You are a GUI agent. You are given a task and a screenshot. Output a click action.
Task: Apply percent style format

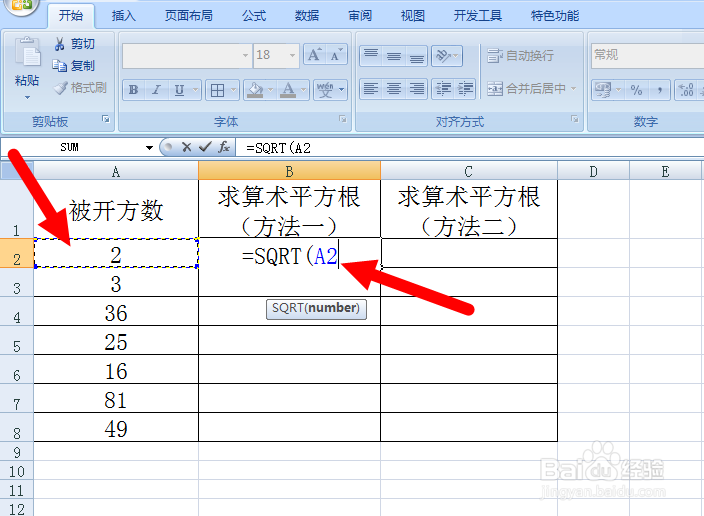636,90
